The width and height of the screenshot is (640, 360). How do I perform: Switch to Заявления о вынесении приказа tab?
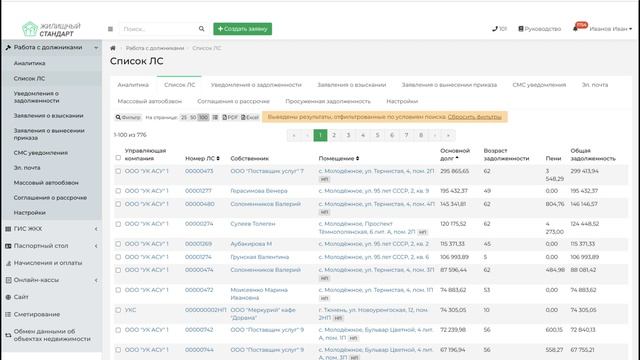click(449, 85)
